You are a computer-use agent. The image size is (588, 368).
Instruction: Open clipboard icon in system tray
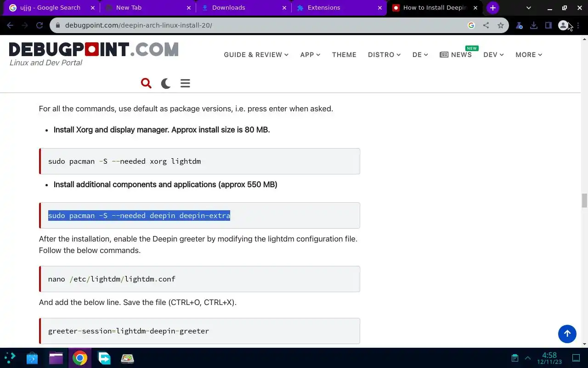(x=515, y=358)
